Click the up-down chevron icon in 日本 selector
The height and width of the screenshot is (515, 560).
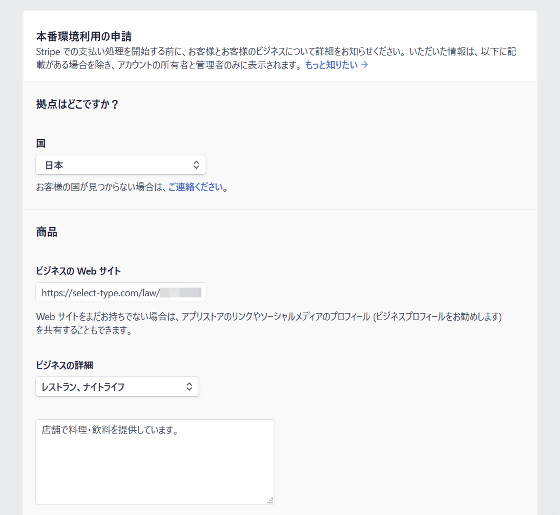tap(196, 165)
